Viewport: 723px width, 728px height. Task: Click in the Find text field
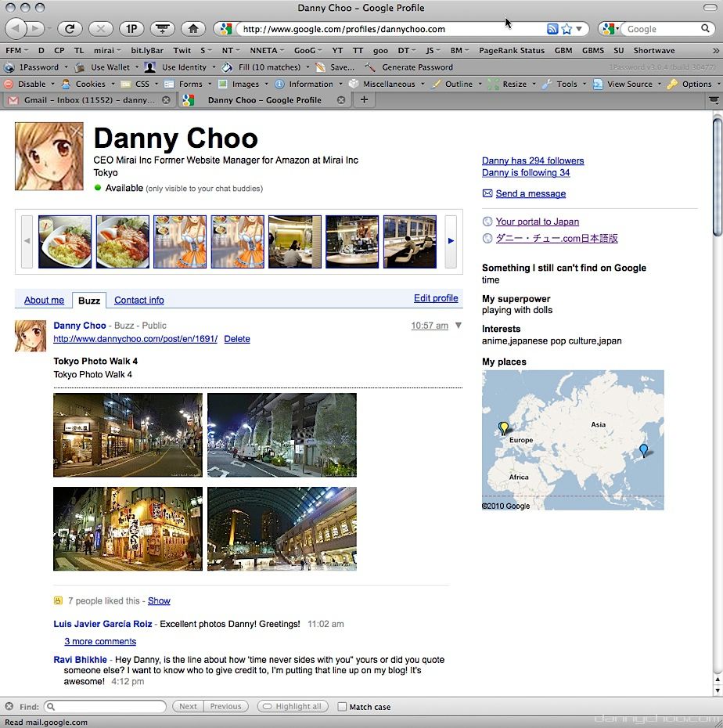coord(105,706)
